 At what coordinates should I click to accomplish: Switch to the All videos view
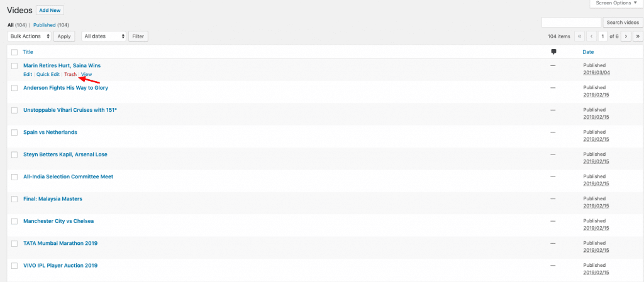pos(11,25)
